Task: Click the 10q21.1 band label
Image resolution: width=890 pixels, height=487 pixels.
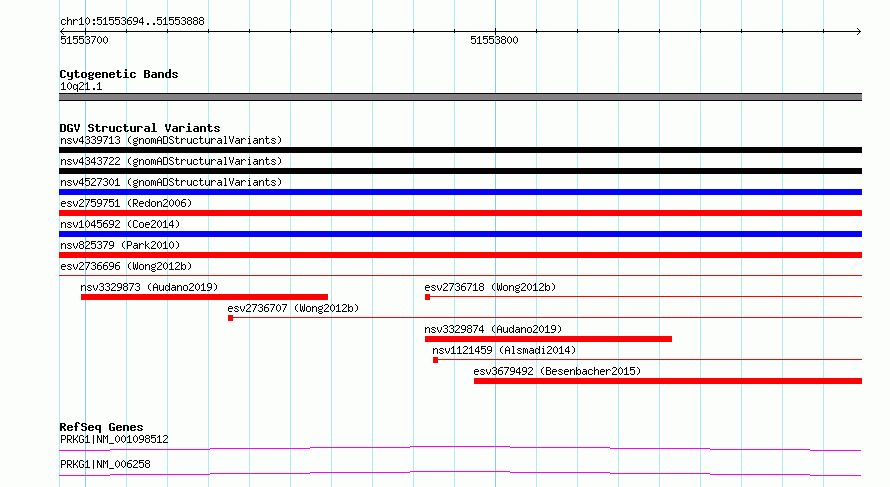Action: [x=81, y=86]
